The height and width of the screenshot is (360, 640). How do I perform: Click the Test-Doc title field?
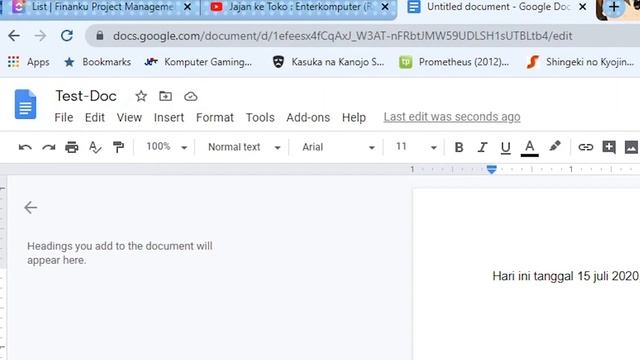click(86, 96)
